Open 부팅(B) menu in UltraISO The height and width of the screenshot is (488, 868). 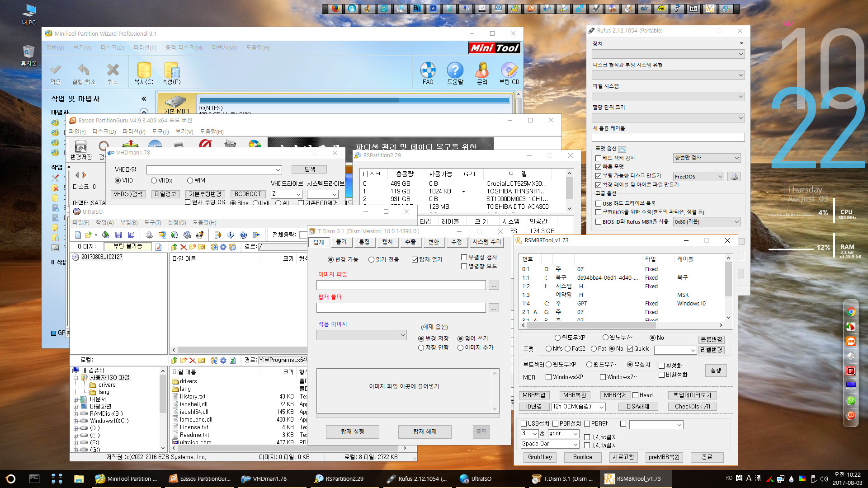tap(129, 222)
